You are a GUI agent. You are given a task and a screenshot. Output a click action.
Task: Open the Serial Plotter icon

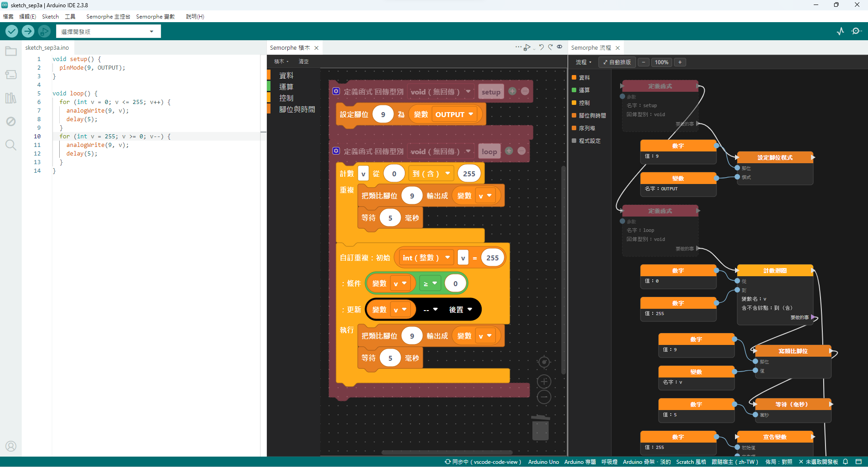pos(840,31)
